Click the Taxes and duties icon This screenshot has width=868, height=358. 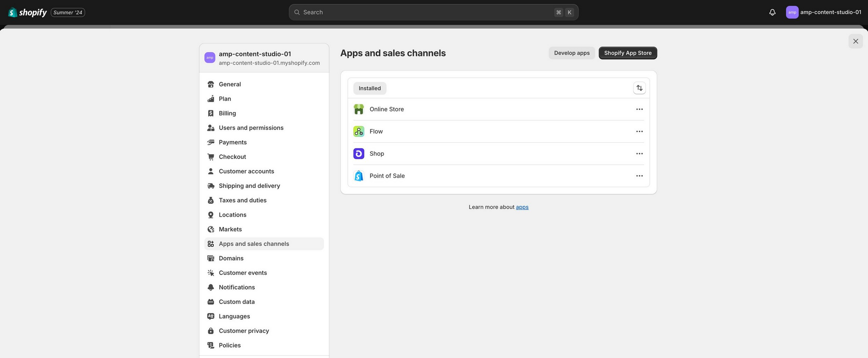point(211,200)
